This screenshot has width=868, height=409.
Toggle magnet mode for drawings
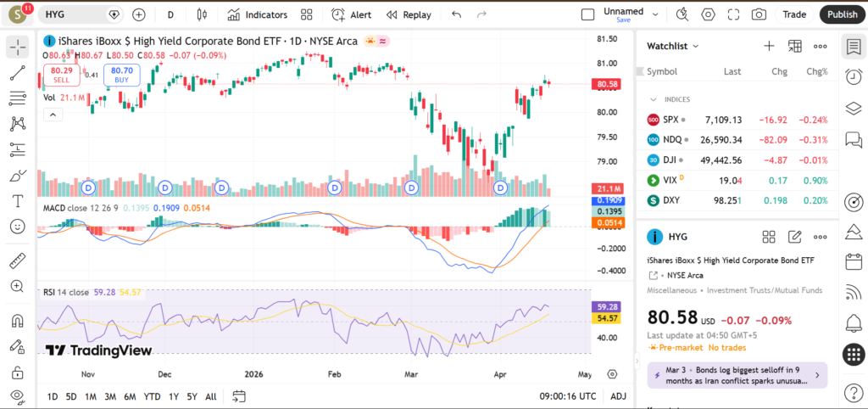[17, 321]
